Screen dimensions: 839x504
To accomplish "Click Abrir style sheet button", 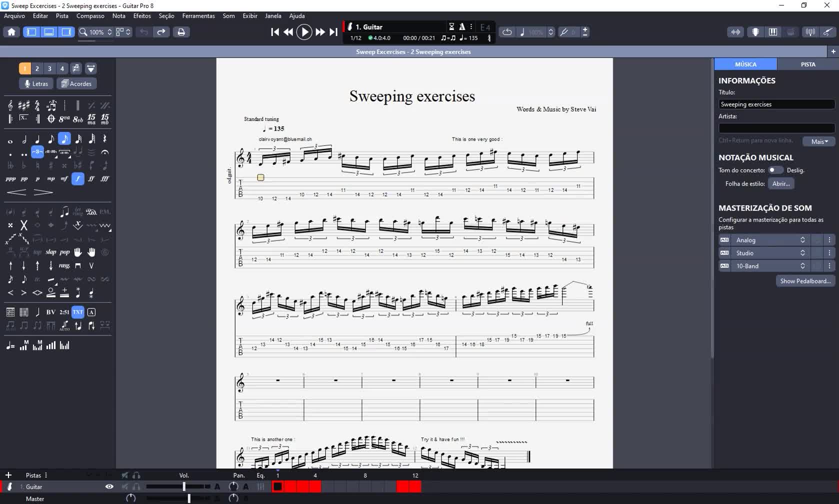I will coord(781,183).
